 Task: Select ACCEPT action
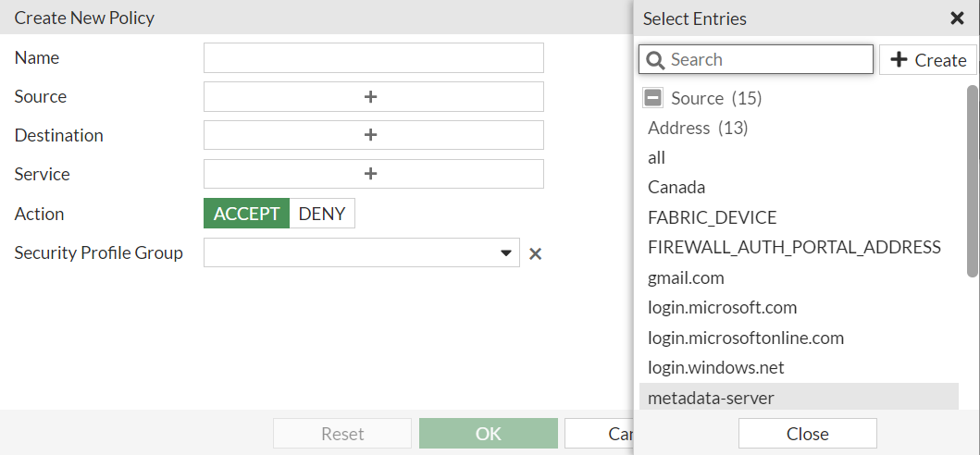point(246,214)
